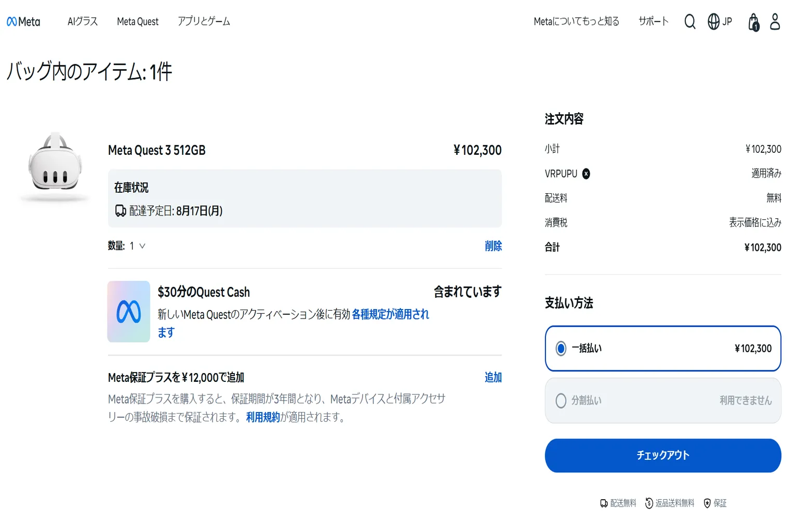
Task: Click the $30分のQuest Cash heading
Action: 204,292
